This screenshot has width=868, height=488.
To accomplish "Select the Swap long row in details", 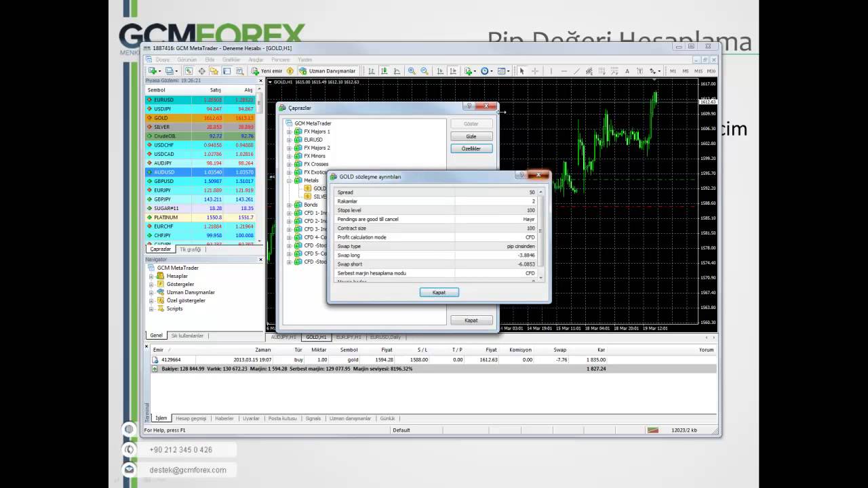I will tap(436, 256).
